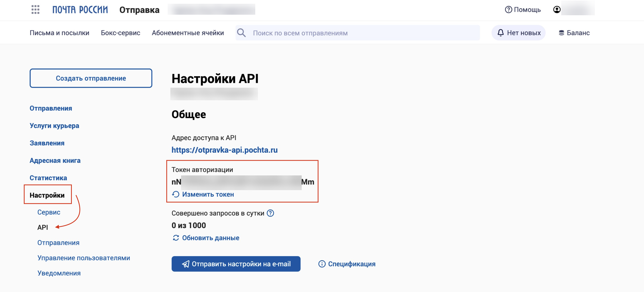Open the user profile avatar icon
Image resolution: width=644 pixels, height=292 pixels.
[x=557, y=10]
